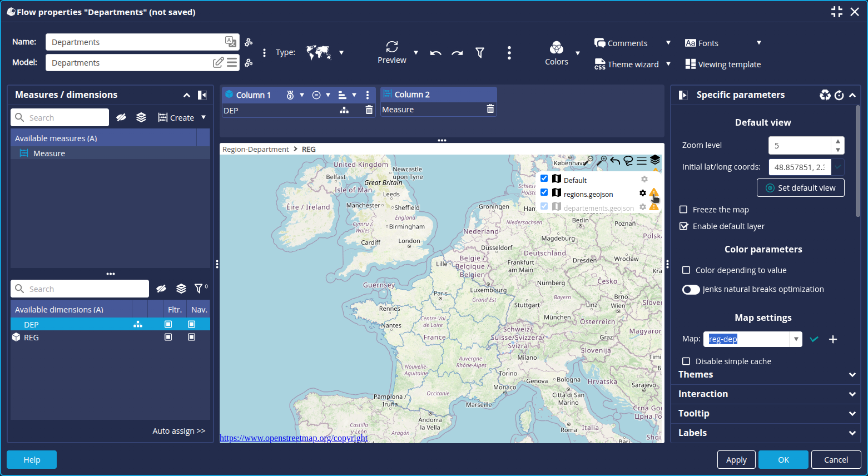Click hidden-eye icon beside measures search
The width and height of the screenshot is (868, 476).
[121, 117]
